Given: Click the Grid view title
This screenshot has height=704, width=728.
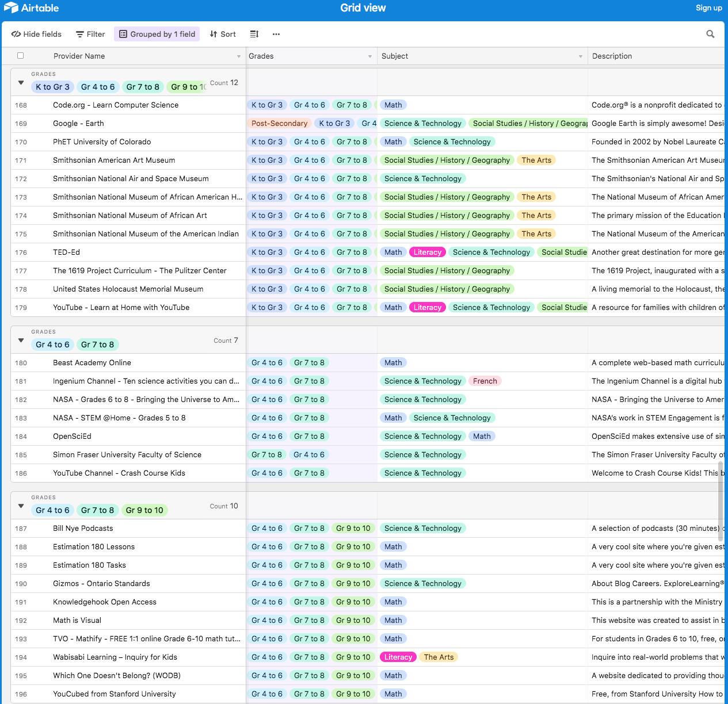Looking at the screenshot, I should [x=363, y=7].
